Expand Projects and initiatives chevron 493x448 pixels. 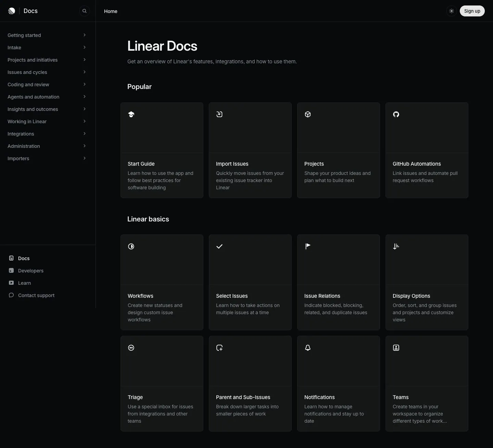click(x=85, y=60)
